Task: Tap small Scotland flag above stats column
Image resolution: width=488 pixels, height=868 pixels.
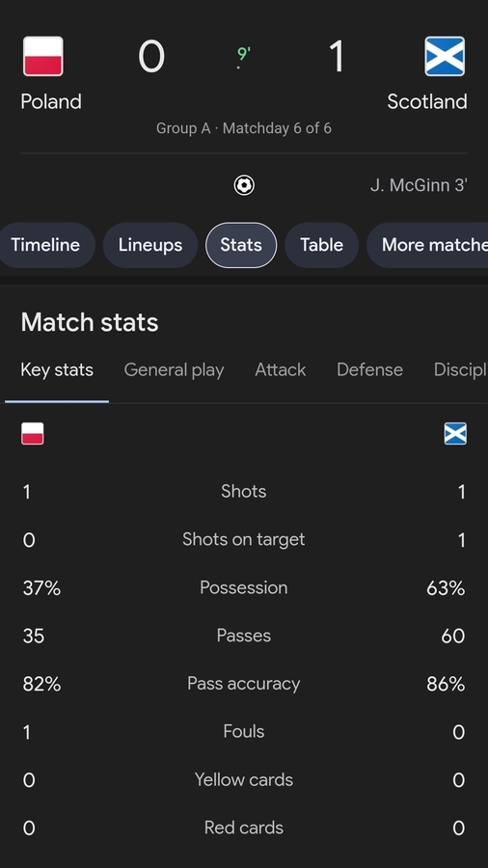Action: (x=455, y=433)
